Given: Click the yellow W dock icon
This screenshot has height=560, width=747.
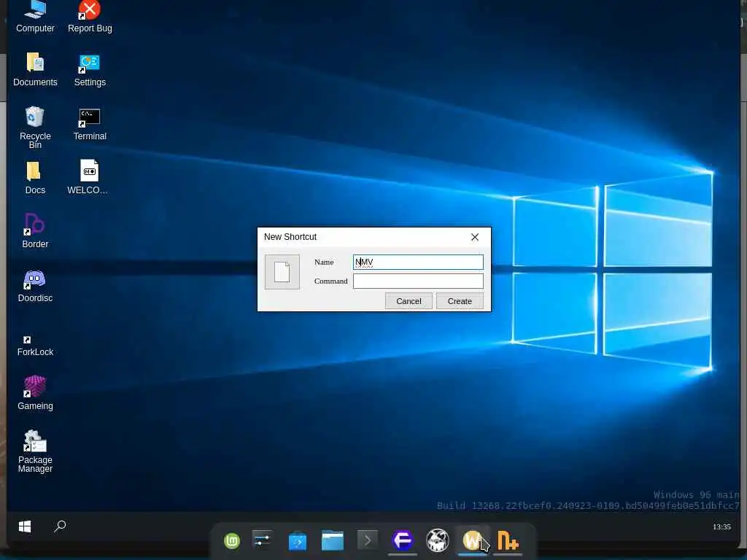Looking at the screenshot, I should click(x=472, y=540).
